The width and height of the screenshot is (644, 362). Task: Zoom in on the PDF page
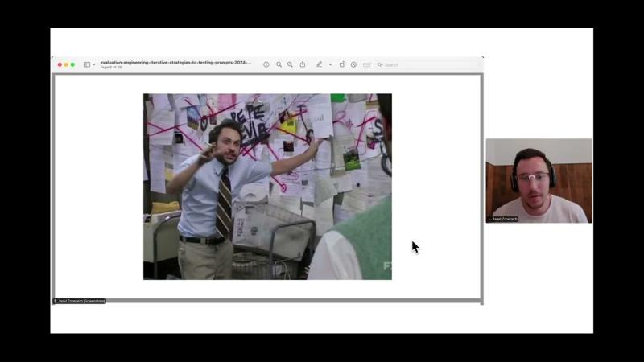click(x=290, y=65)
